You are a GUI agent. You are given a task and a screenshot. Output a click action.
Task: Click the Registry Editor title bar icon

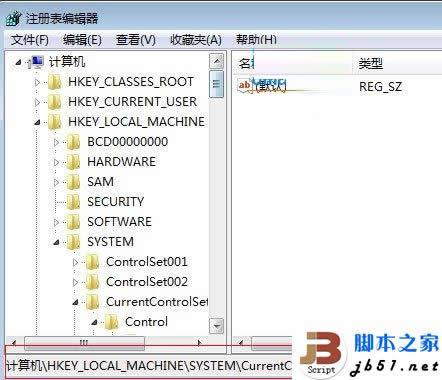tap(13, 18)
